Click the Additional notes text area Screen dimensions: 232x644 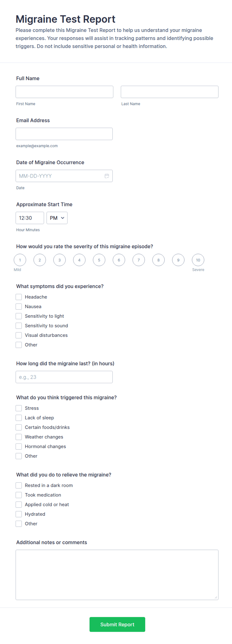[117, 575]
